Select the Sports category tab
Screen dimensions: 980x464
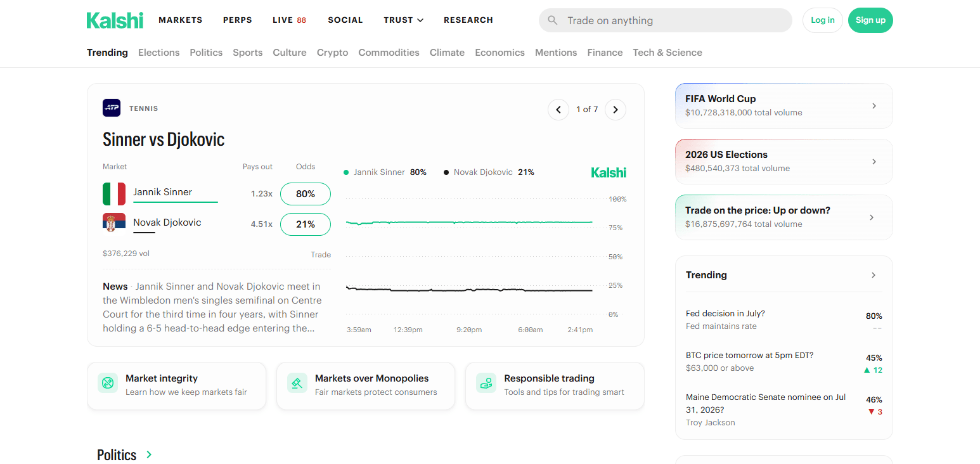pos(247,53)
